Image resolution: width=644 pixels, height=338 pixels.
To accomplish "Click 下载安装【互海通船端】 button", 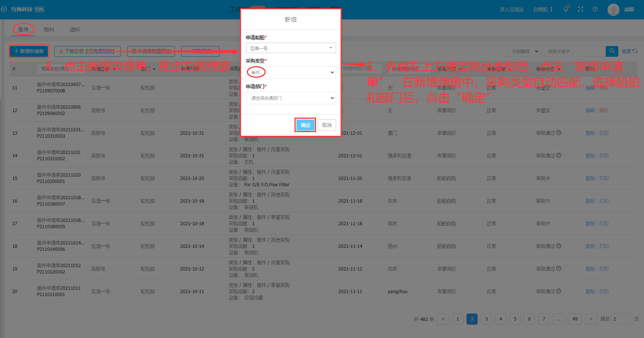I will coord(87,51).
